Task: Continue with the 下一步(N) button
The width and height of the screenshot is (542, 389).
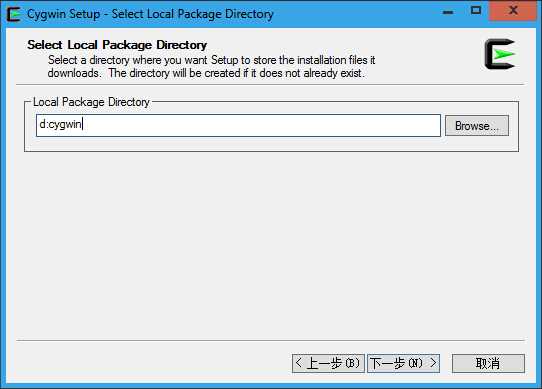Action: point(403,363)
